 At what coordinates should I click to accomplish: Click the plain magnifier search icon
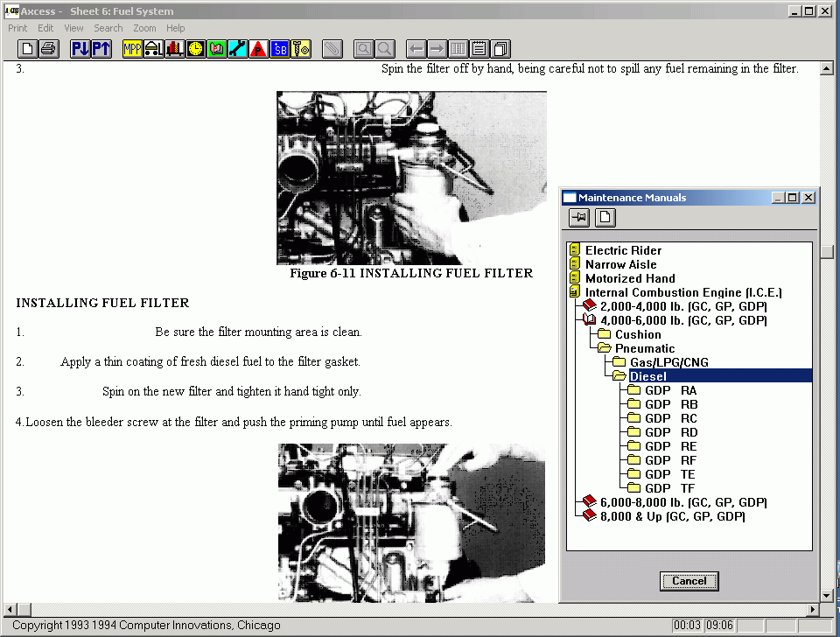click(x=385, y=49)
